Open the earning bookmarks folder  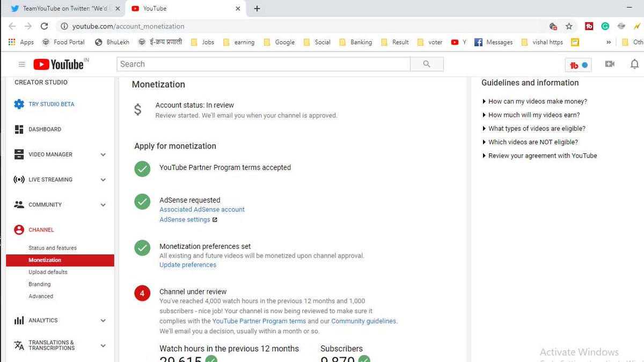click(238, 42)
